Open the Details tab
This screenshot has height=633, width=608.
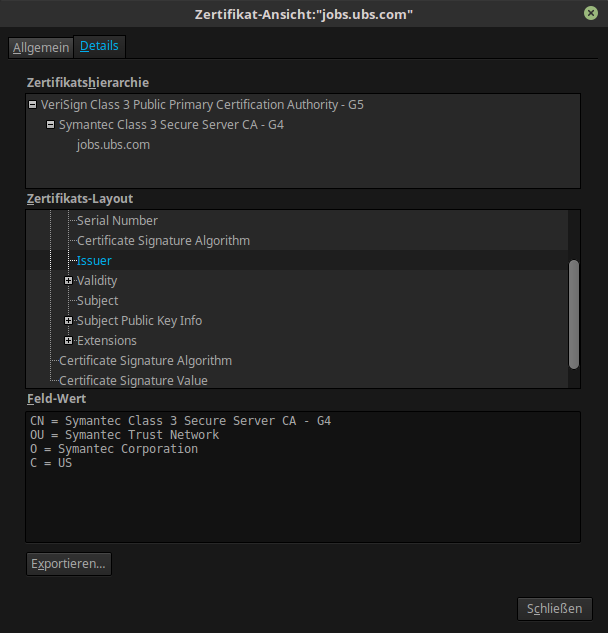click(99, 46)
